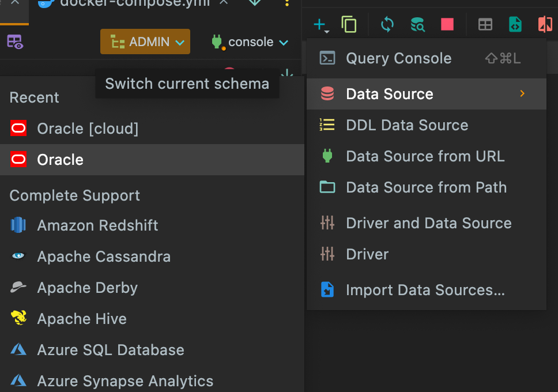Click the Jump to DDL file icon
The image size is (558, 392).
click(515, 24)
